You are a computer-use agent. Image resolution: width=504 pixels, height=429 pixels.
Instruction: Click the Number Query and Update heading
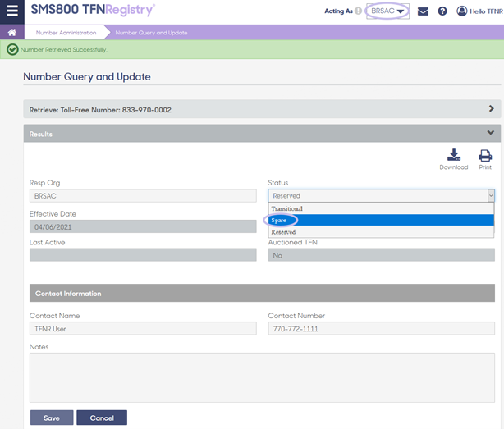[x=87, y=77]
